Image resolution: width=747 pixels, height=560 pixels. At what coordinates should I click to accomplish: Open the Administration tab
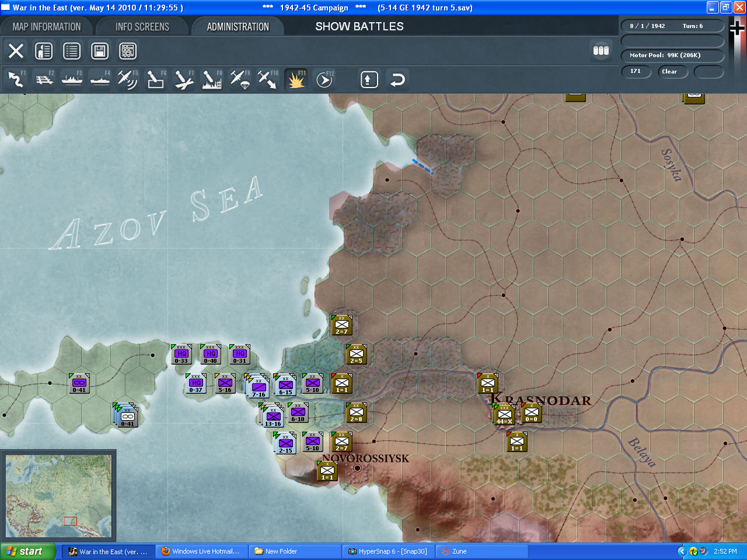point(238,27)
